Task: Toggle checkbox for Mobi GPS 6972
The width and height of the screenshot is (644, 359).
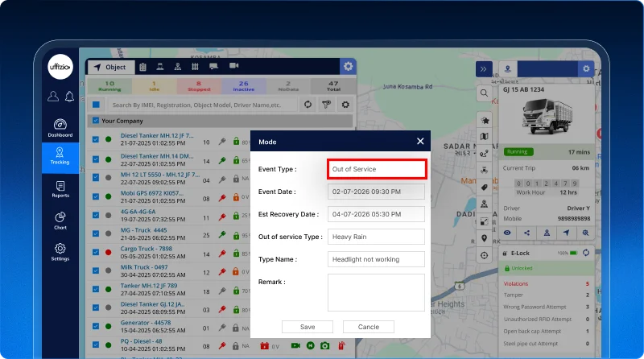Action: tap(96, 196)
